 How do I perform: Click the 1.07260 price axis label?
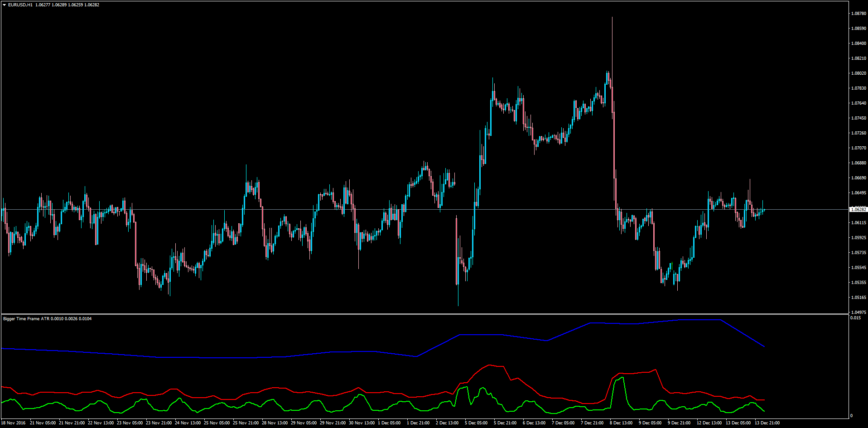coord(858,133)
